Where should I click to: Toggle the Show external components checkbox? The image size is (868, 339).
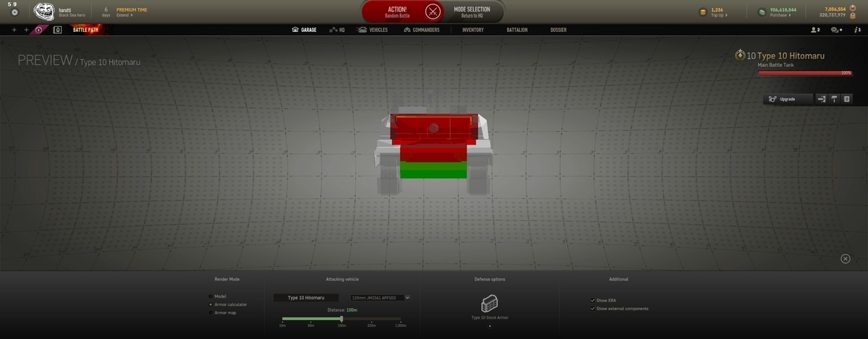592,309
